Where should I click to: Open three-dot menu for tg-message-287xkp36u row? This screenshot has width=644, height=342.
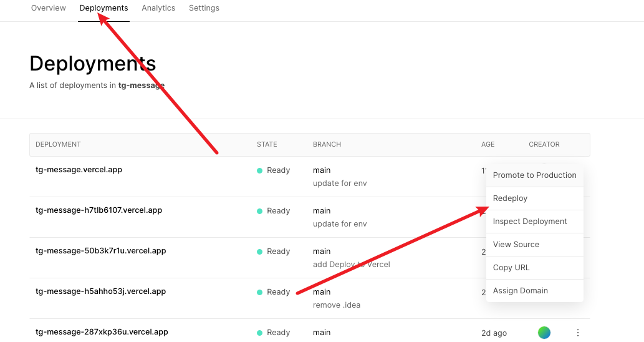[577, 333]
